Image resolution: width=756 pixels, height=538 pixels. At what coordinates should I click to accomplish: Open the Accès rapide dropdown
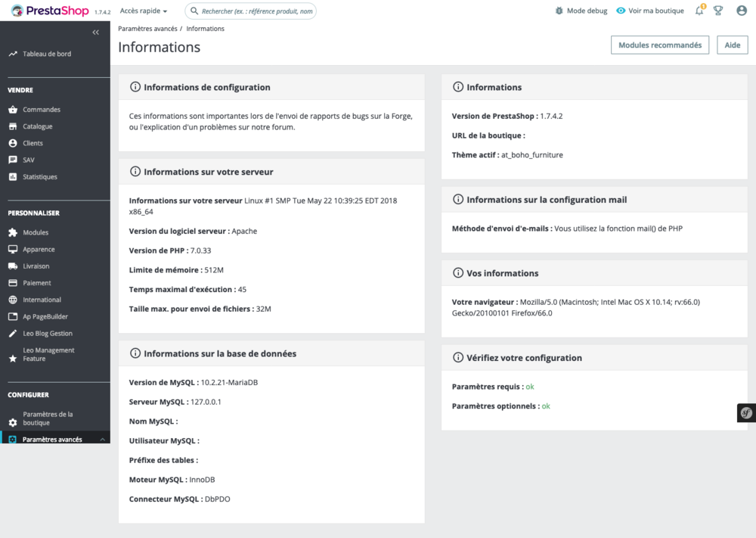(144, 11)
